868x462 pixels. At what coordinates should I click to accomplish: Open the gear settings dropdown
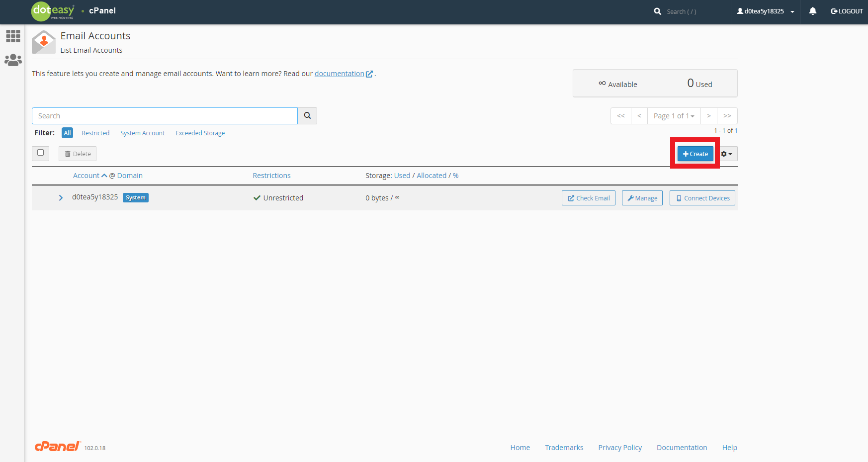(x=726, y=154)
